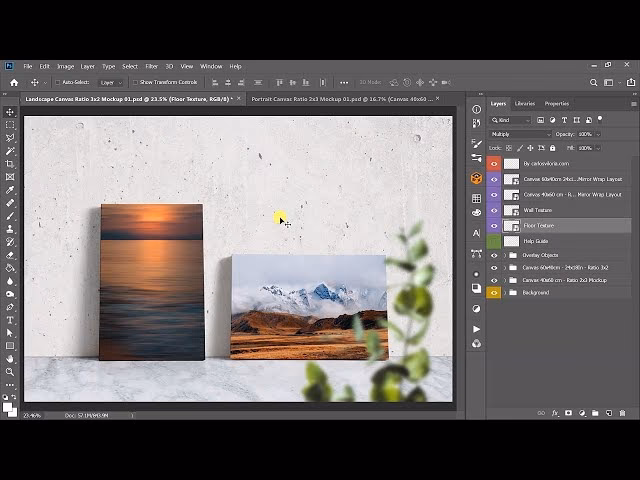Click the align left edges button
The height and width of the screenshot is (480, 640).
point(215,82)
